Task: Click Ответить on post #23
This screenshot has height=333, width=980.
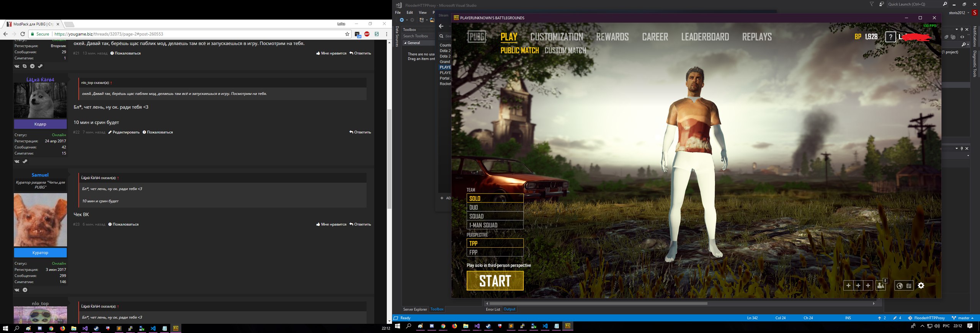Action: [x=360, y=224]
